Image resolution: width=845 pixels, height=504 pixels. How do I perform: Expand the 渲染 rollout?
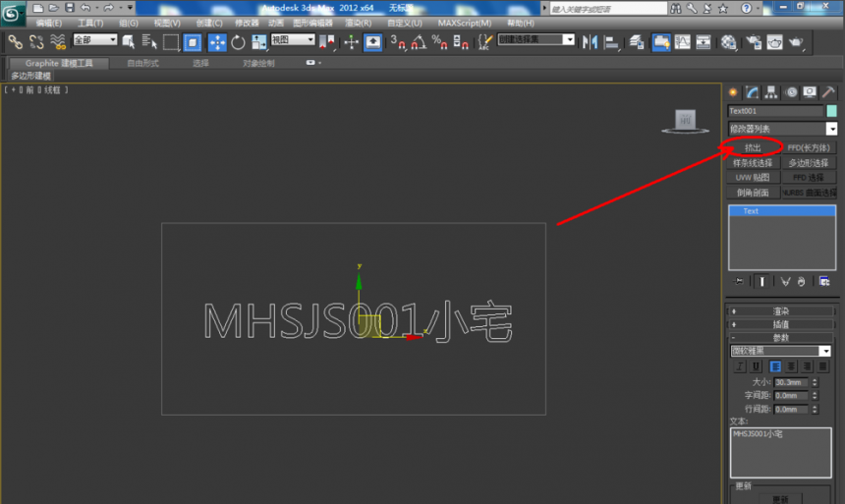[x=780, y=311]
